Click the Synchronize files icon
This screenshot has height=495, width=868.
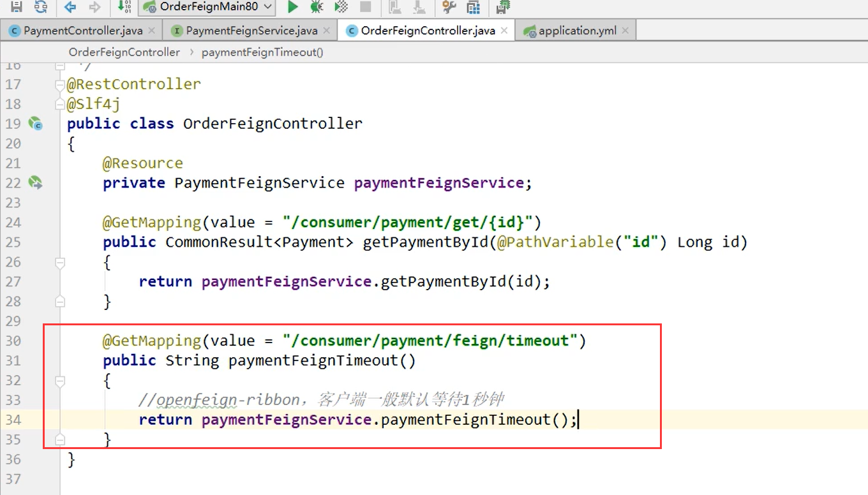40,8
